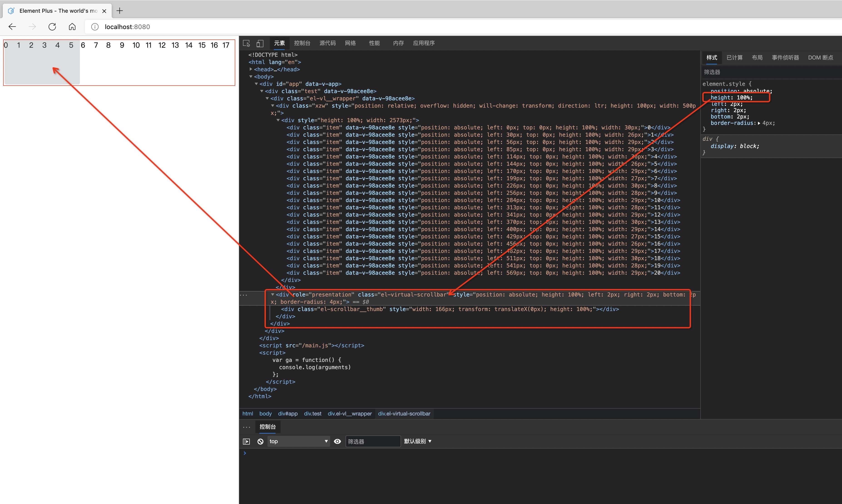Open the browser home page
This screenshot has width=842, height=504.
click(x=72, y=27)
